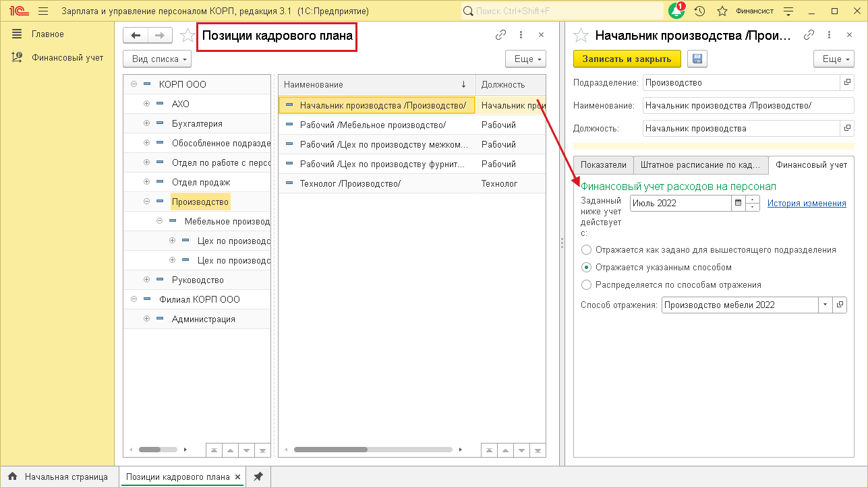
Task: Open the calendar picker for Июль 2022
Action: point(739,203)
